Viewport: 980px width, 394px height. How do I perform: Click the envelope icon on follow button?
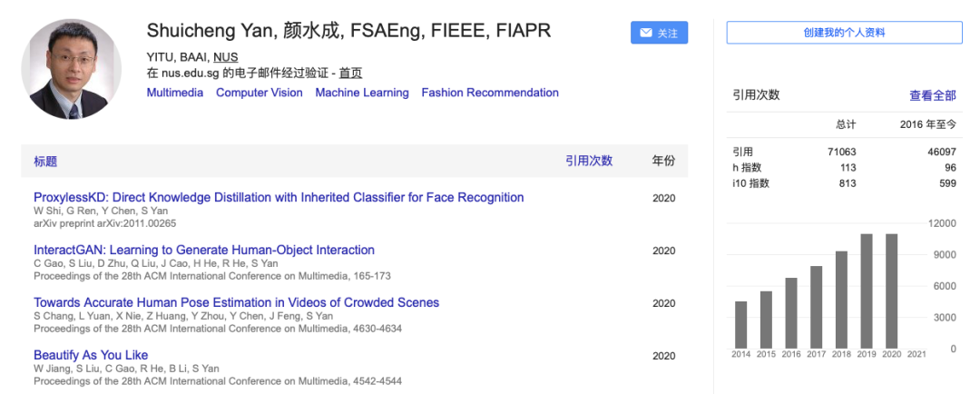(646, 33)
